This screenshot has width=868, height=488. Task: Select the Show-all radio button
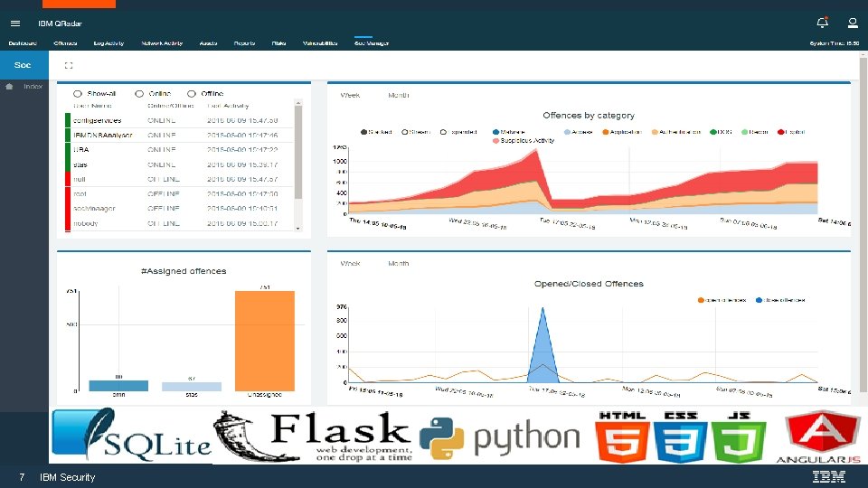tap(78, 94)
